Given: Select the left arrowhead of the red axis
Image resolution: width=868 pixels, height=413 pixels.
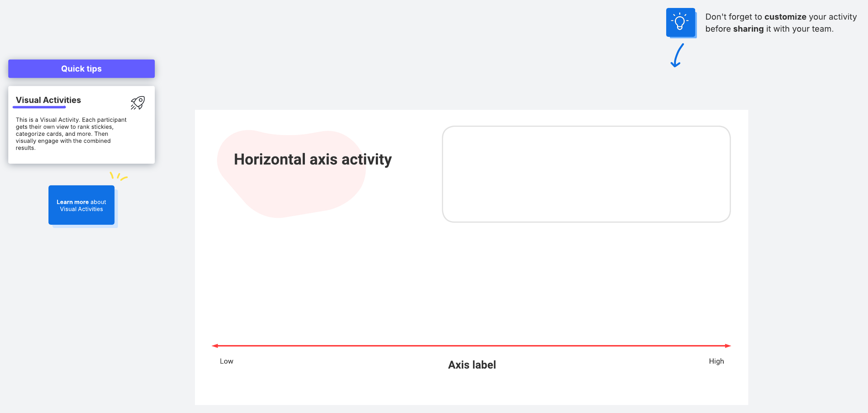Looking at the screenshot, I should (215, 346).
